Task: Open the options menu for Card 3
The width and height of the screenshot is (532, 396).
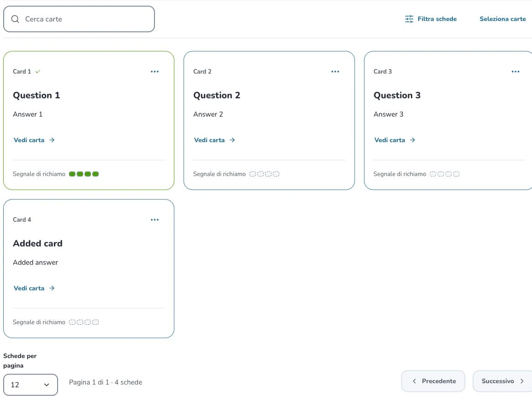Action: 516,72
